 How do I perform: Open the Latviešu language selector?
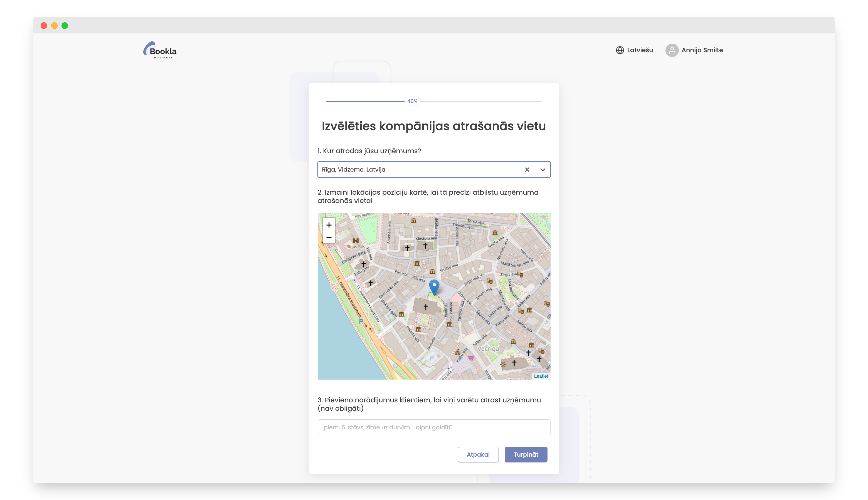point(640,50)
